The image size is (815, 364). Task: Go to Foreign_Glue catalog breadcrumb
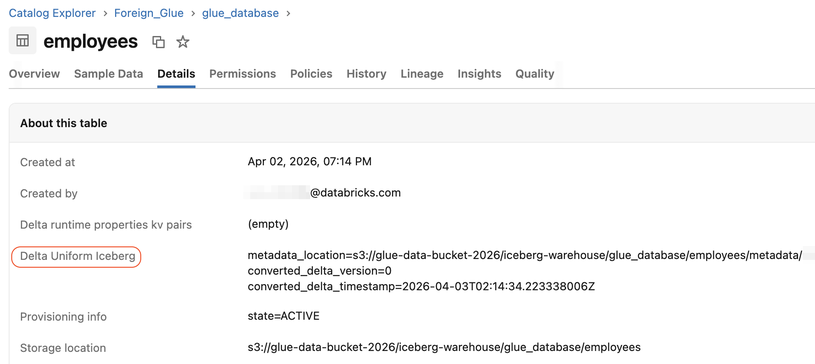[149, 13]
